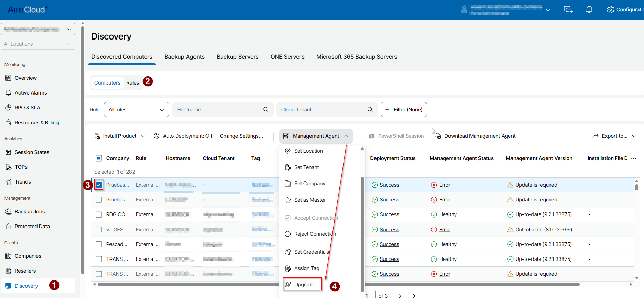644x298 pixels.
Task: Click the Cloud Tenant search magnifier icon
Action: tap(370, 110)
